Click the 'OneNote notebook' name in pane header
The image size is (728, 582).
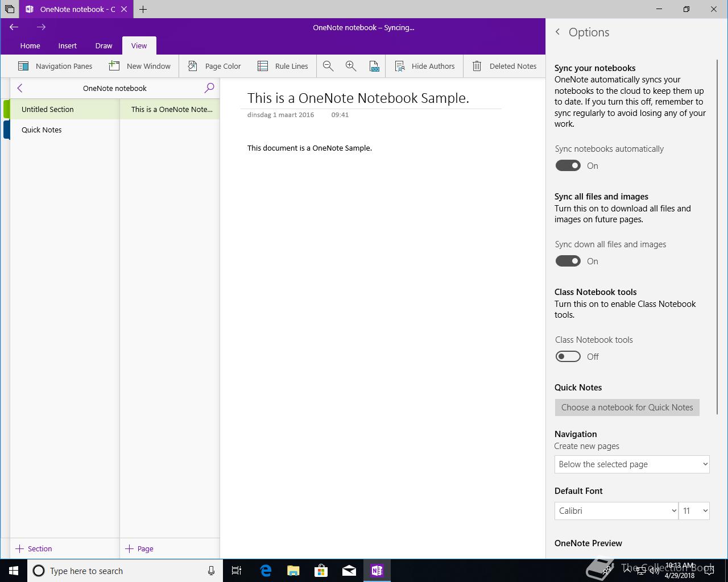click(115, 88)
